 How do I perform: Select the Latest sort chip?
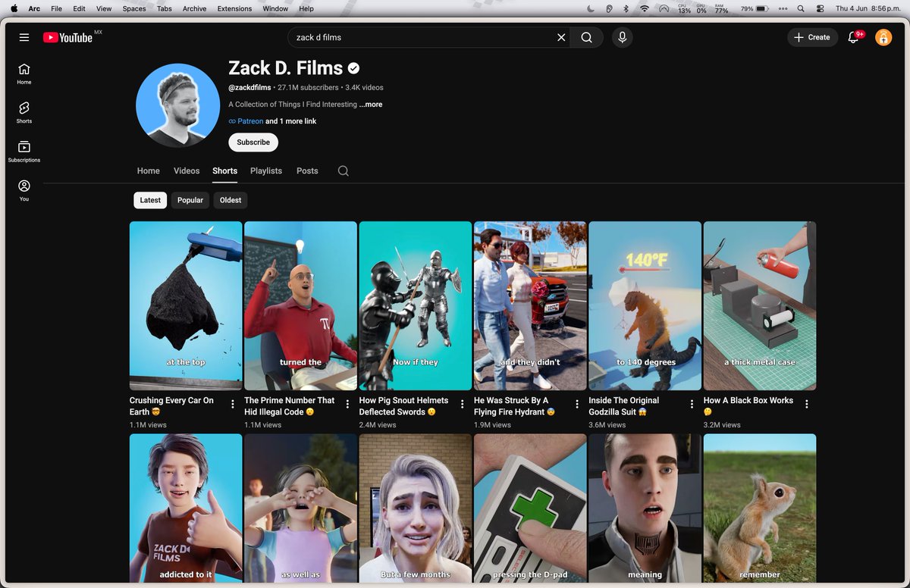point(150,200)
